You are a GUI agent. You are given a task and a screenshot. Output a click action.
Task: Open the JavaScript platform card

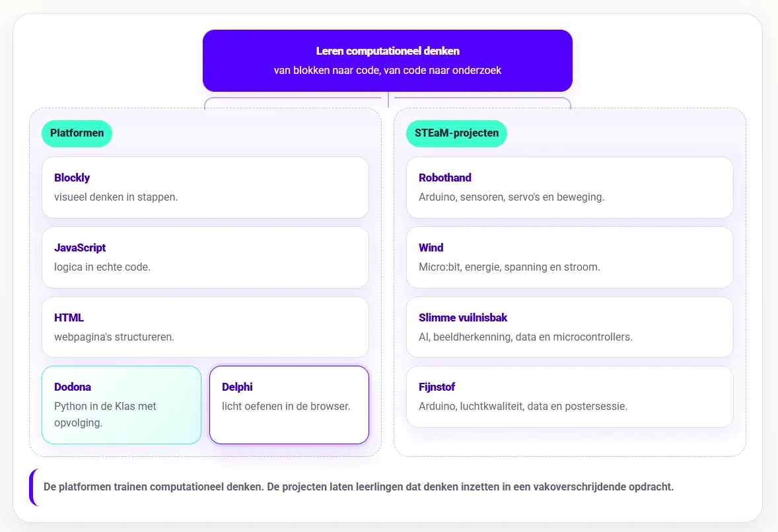[205, 257]
